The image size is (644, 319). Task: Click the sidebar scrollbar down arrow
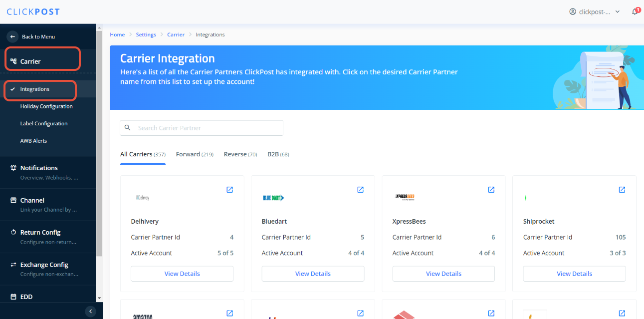tap(99, 299)
